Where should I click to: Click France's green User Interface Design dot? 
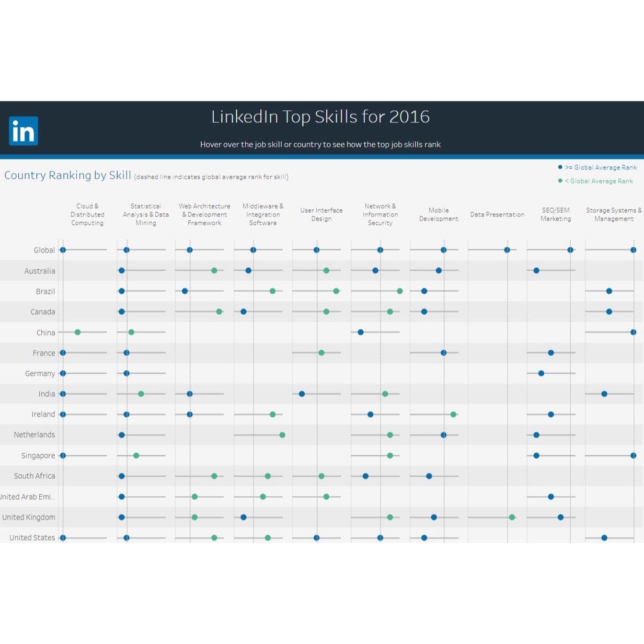click(321, 353)
